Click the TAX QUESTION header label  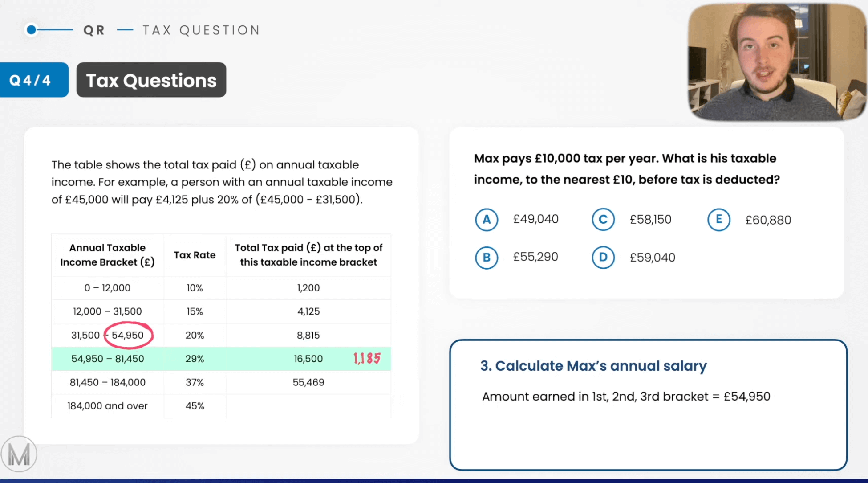point(201,30)
